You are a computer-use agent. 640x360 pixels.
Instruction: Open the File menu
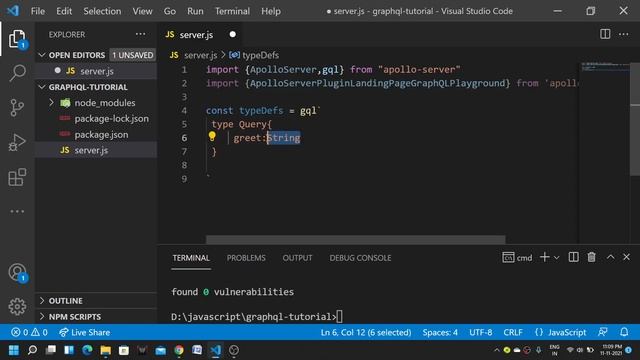point(38,11)
